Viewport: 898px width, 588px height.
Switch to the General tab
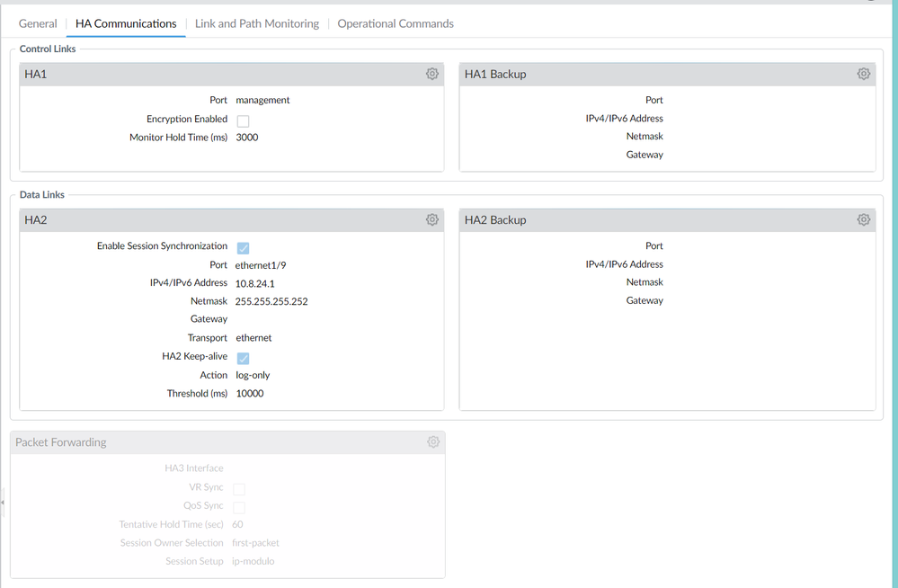pos(38,23)
